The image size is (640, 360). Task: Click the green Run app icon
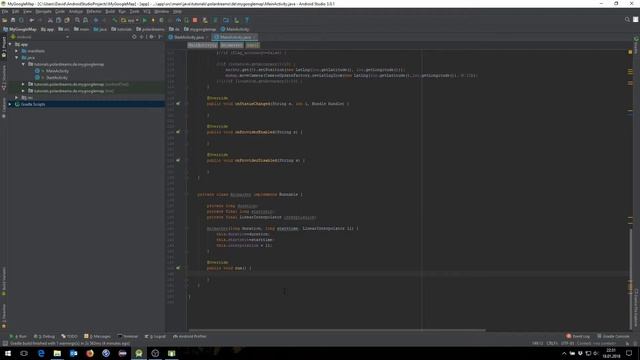144,20
